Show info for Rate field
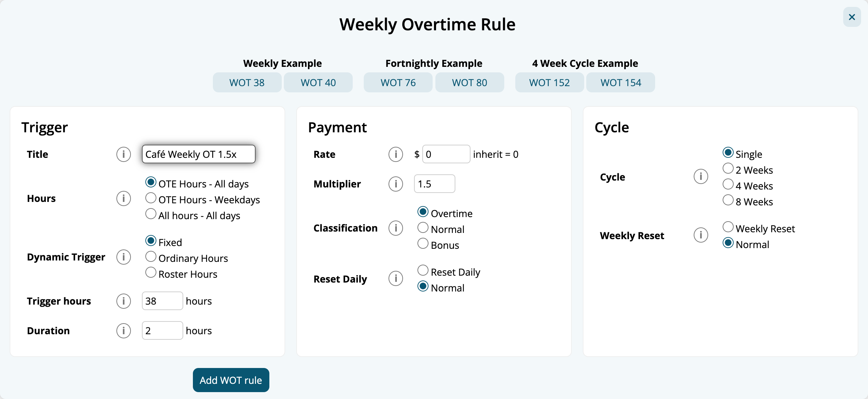The height and width of the screenshot is (399, 868). point(395,154)
